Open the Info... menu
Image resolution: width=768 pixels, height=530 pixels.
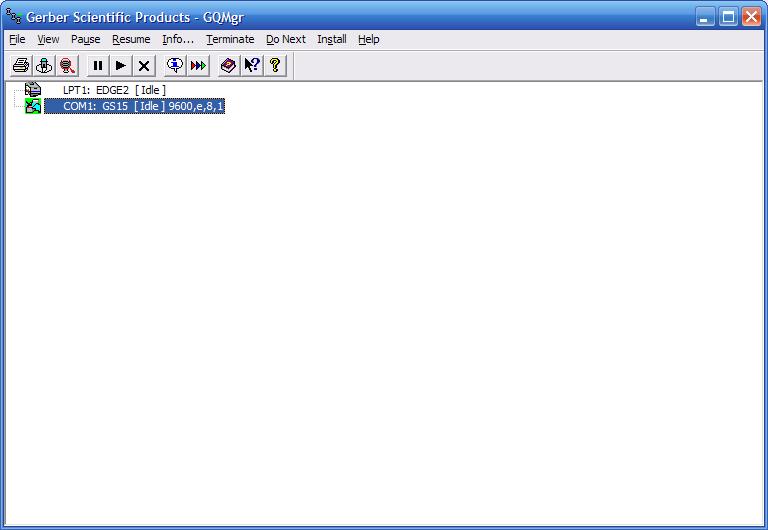point(178,39)
